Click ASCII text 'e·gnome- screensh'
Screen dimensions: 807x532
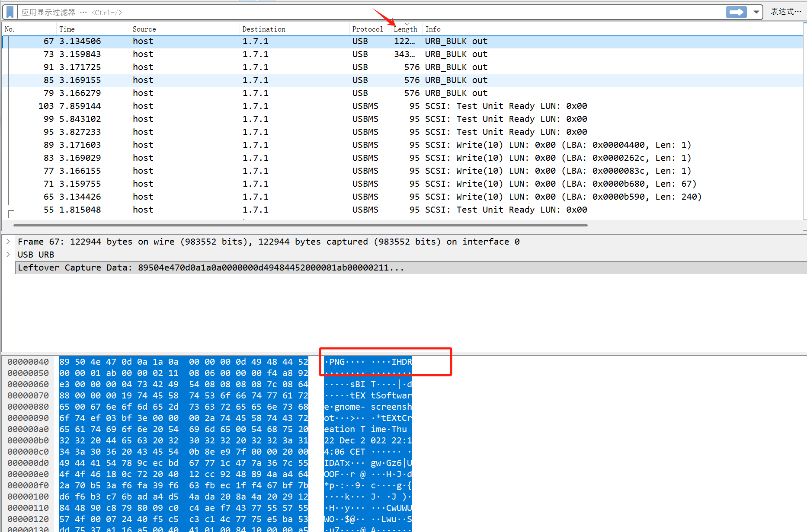[x=368, y=407]
